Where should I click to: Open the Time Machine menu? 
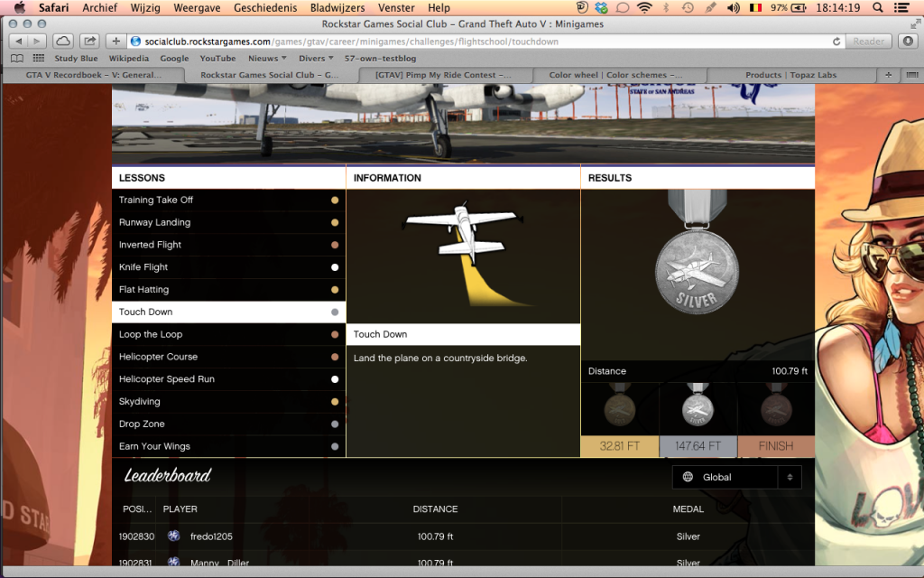tap(688, 7)
